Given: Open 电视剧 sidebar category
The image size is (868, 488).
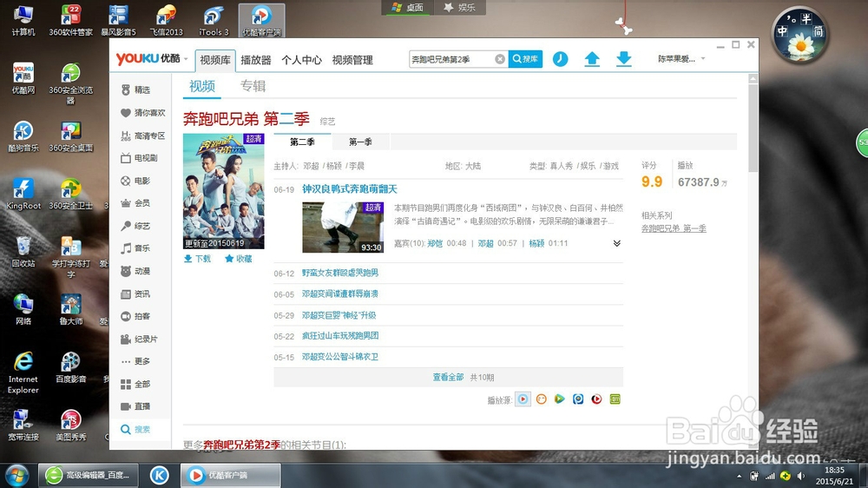Looking at the screenshot, I should pyautogui.click(x=139, y=158).
